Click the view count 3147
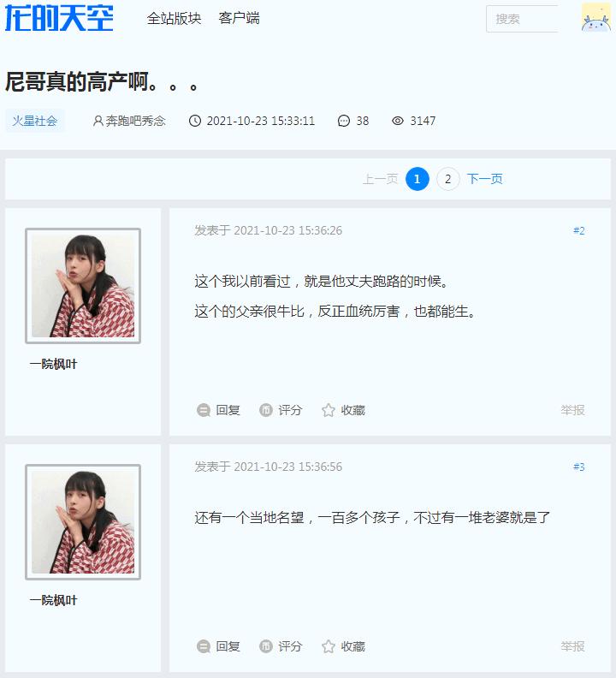 click(423, 121)
